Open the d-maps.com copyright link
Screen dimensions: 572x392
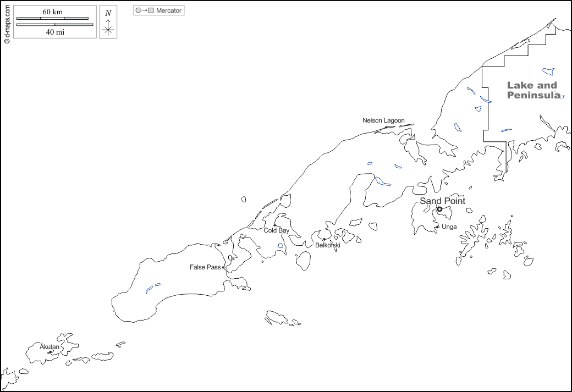[7, 22]
